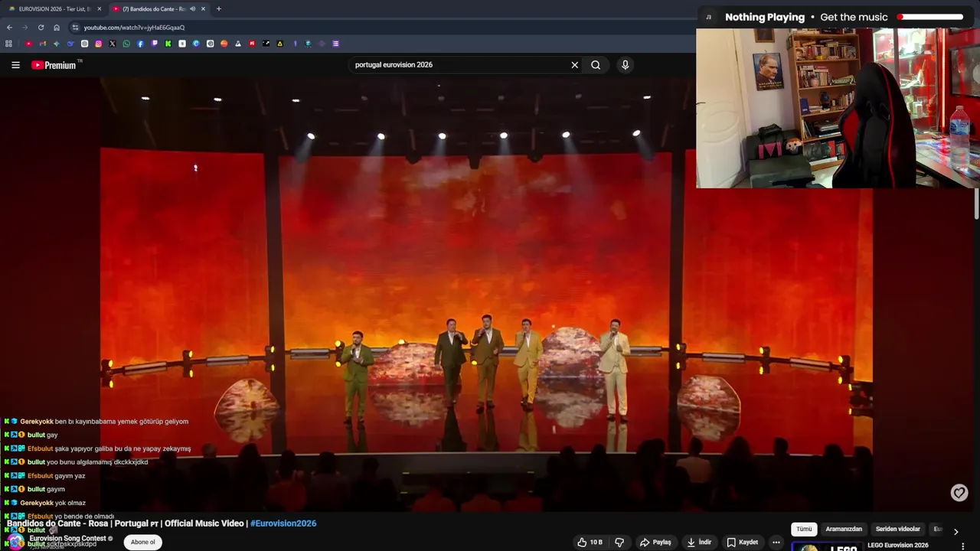This screenshot has width=980, height=551.
Task: Show more filter chips with right arrow
Action: point(955,531)
